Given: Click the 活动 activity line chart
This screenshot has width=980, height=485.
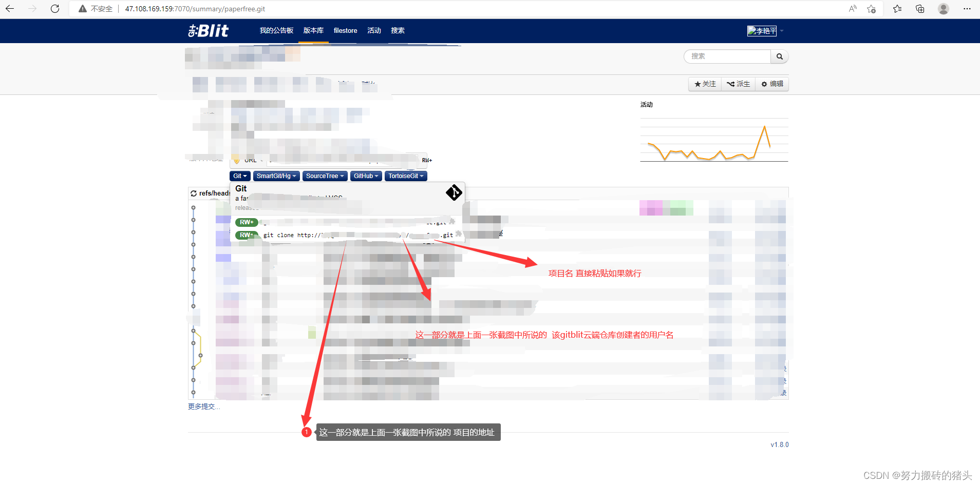Looking at the screenshot, I should [x=714, y=140].
